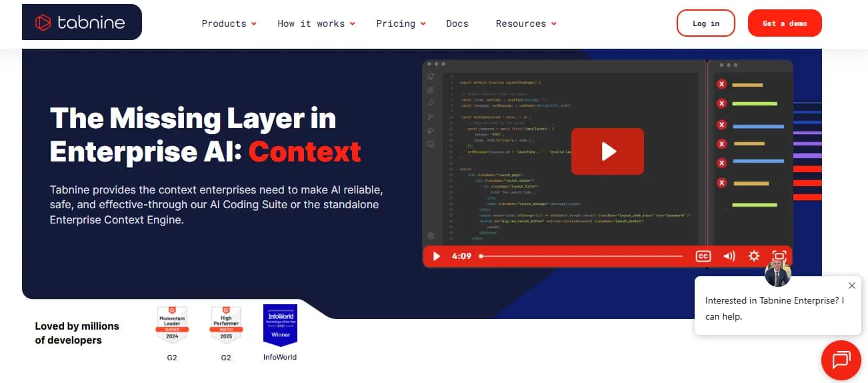Click the chat agent avatar photo
This screenshot has height=383, width=868.
click(x=777, y=273)
